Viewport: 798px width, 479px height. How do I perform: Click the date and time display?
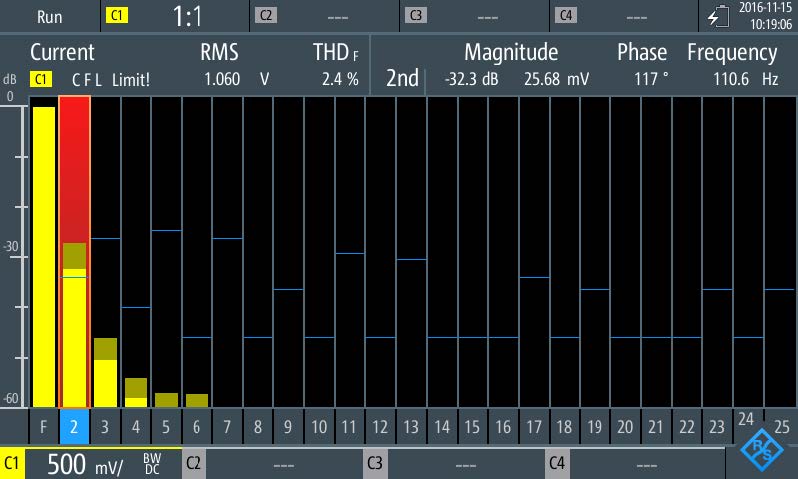[x=764, y=16]
